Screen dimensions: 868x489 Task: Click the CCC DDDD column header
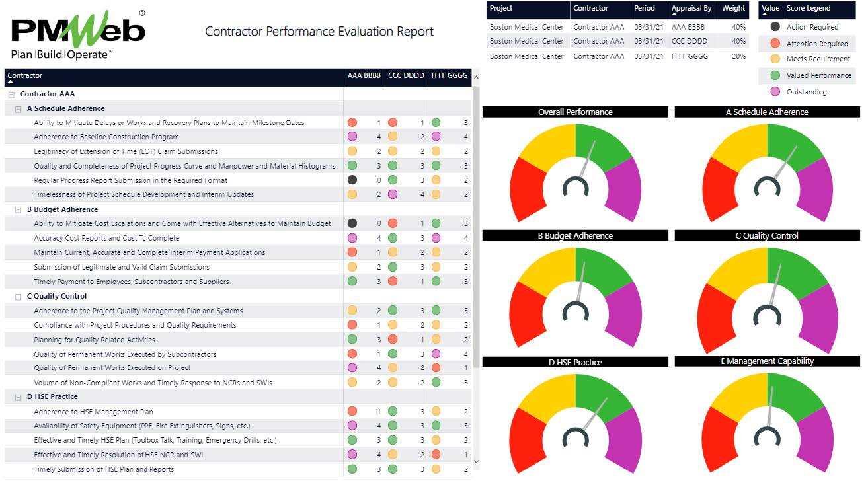pyautogui.click(x=406, y=75)
